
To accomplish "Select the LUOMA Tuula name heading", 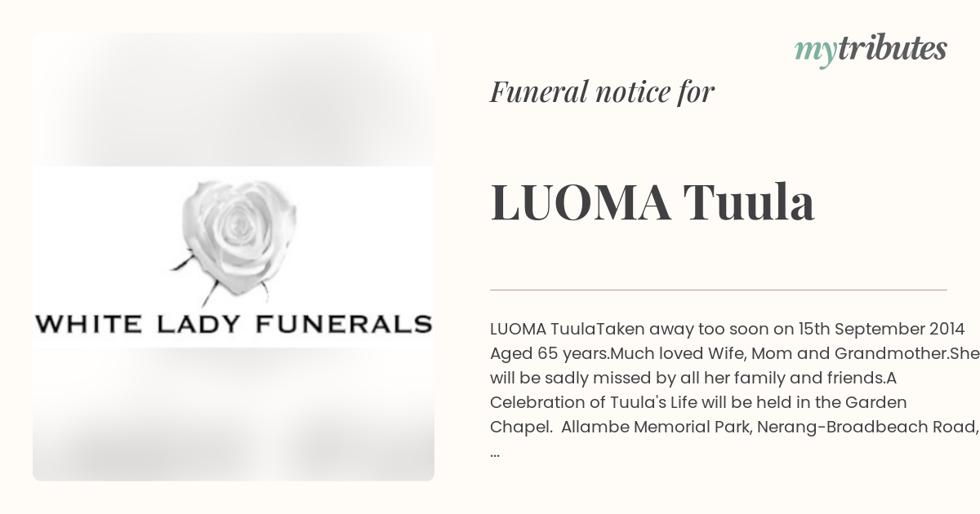I will pyautogui.click(x=652, y=202).
